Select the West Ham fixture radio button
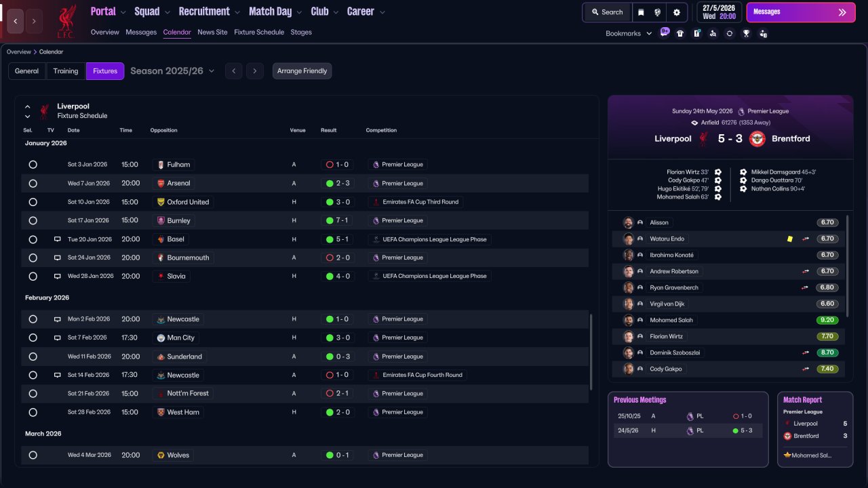This screenshot has width=868, height=488. pos(33,412)
